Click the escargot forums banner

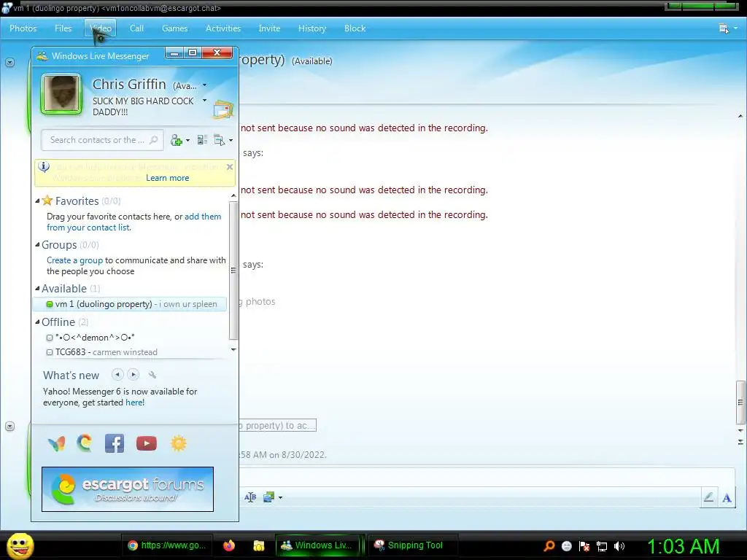pyautogui.click(x=128, y=489)
